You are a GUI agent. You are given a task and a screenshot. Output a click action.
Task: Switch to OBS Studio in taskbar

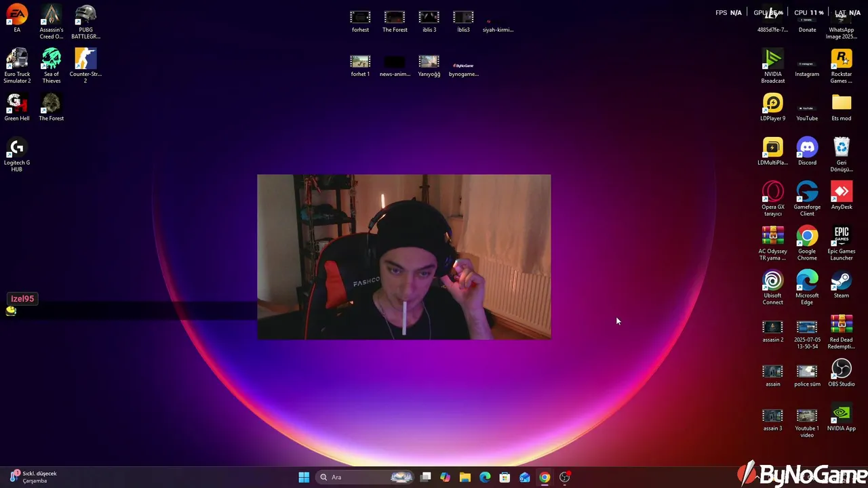pyautogui.click(x=564, y=477)
